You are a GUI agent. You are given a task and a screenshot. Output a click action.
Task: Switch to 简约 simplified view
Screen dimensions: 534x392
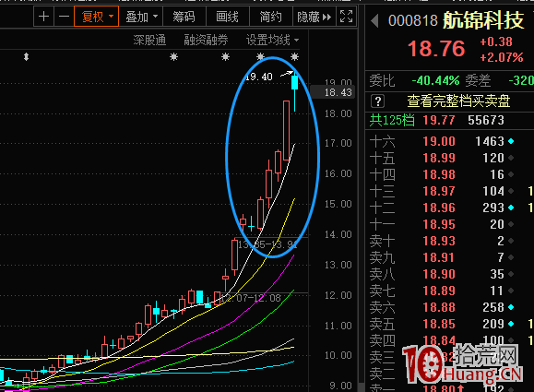[x=271, y=17]
